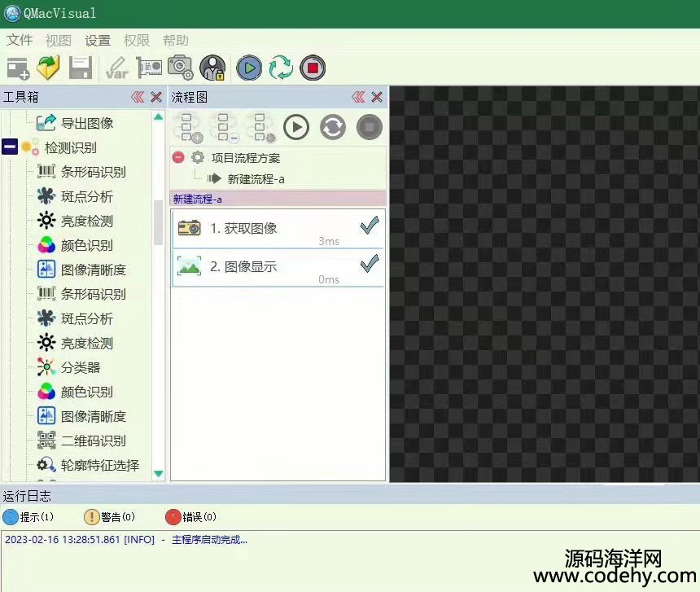Select step 1. 获取图像
Viewport: 700px width, 592px height.
coord(278,229)
